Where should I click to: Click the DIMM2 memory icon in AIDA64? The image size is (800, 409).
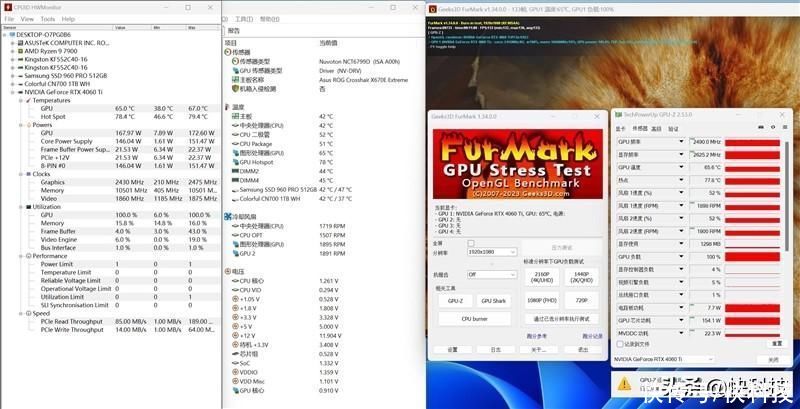[x=235, y=171]
